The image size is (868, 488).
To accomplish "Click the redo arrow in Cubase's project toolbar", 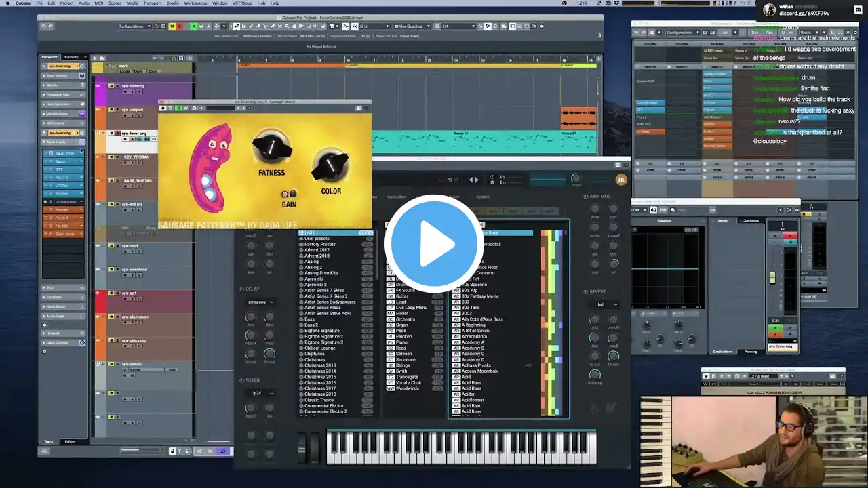I will click(x=52, y=26).
